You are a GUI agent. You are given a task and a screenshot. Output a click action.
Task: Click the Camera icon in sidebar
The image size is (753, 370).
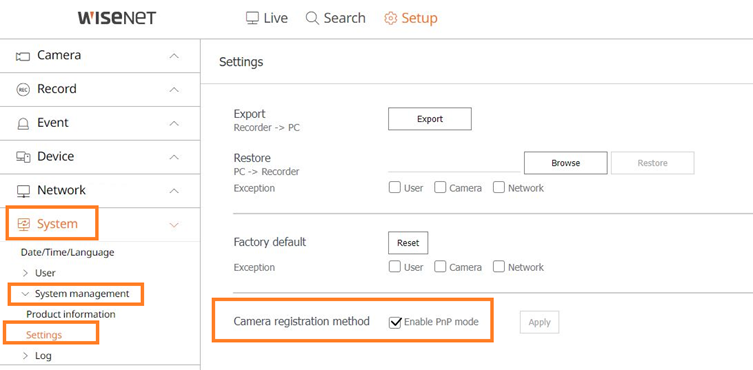23,56
